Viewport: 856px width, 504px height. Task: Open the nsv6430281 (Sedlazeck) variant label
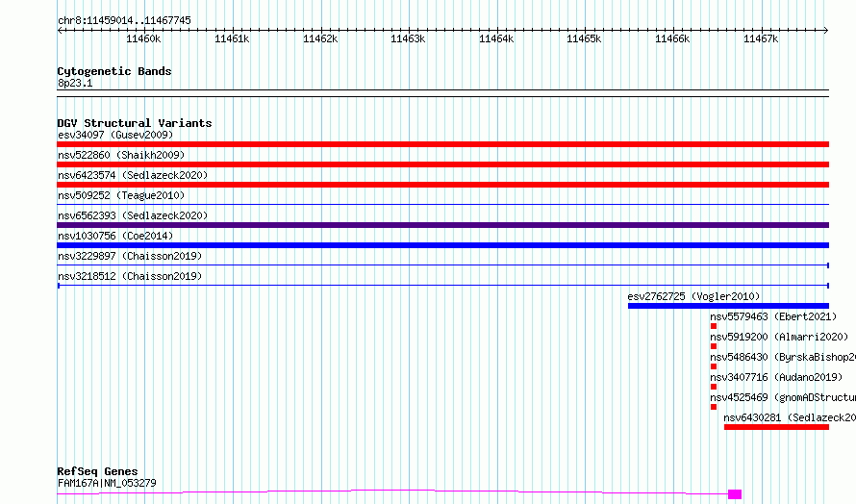click(x=790, y=417)
